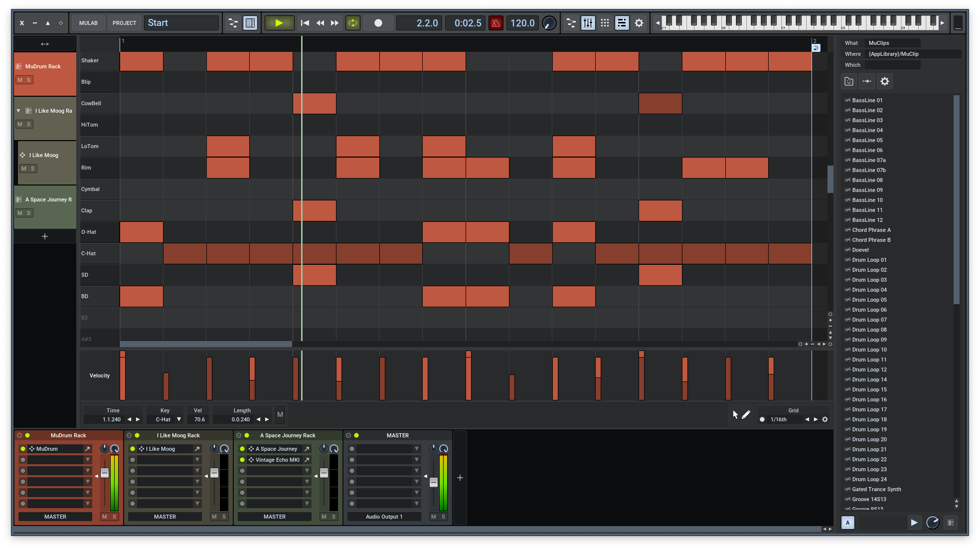This screenshot has height=549, width=980.
Task: Click the Start project name field
Action: pos(181,23)
